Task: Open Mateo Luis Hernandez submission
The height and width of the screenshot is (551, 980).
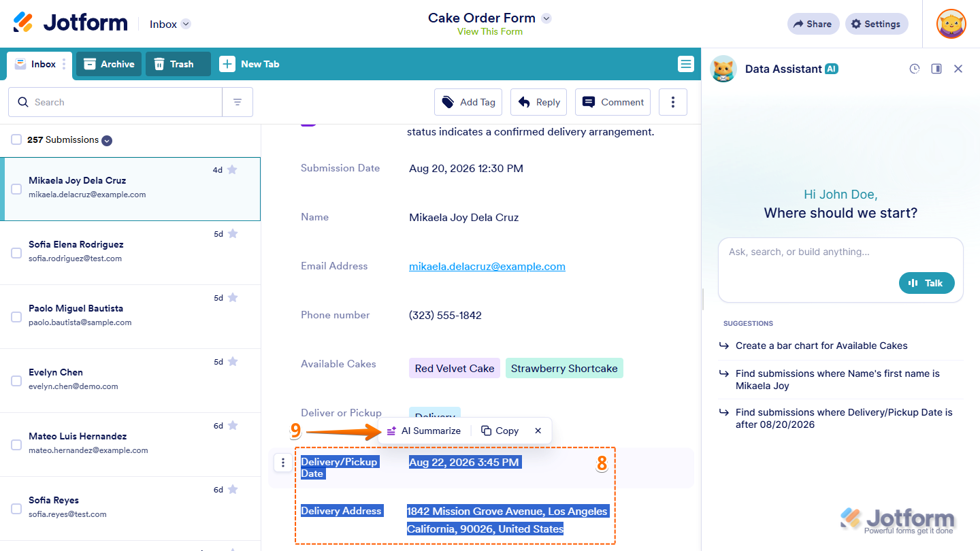Action: 130,445
